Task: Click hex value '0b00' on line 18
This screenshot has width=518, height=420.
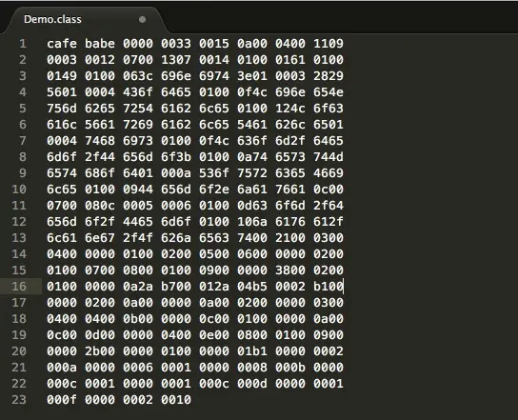Action: pos(138,318)
